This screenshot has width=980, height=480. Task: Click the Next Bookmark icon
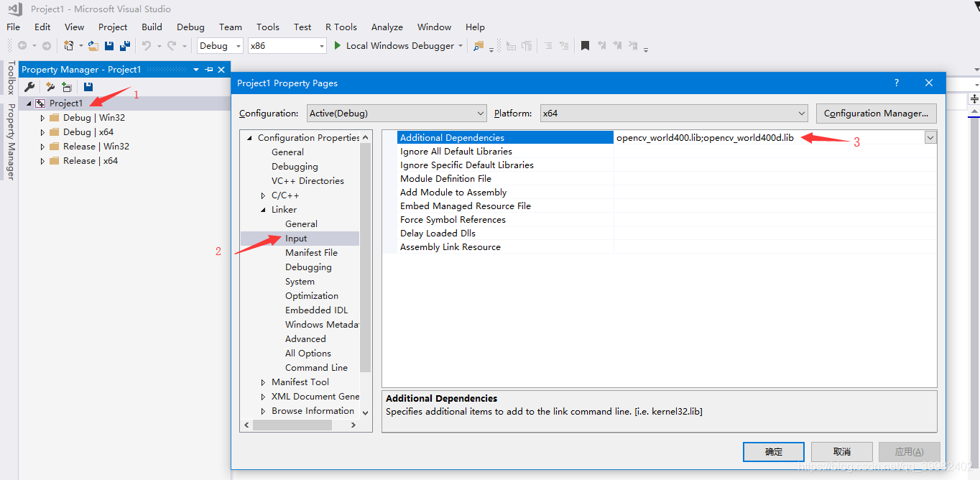[x=617, y=46]
